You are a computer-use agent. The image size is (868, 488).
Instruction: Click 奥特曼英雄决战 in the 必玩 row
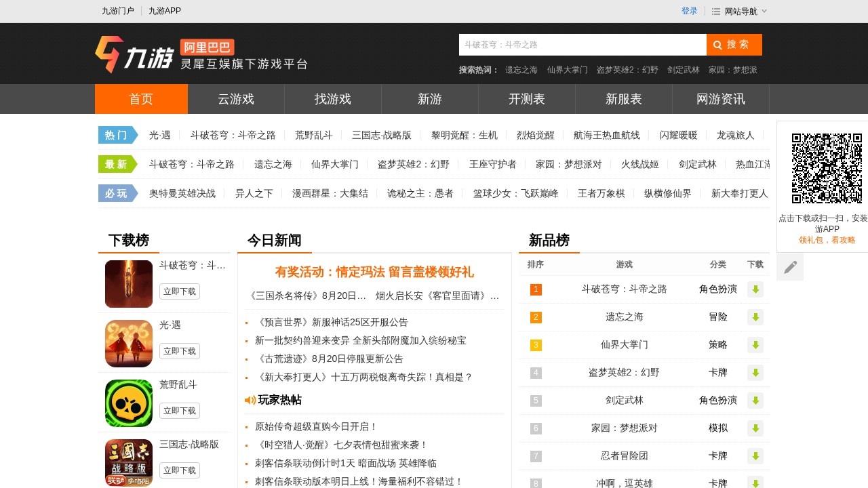click(182, 193)
